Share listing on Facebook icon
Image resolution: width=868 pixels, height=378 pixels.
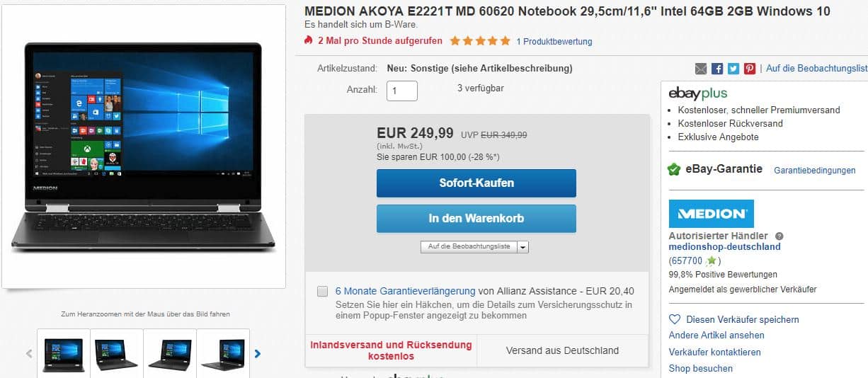(x=717, y=69)
